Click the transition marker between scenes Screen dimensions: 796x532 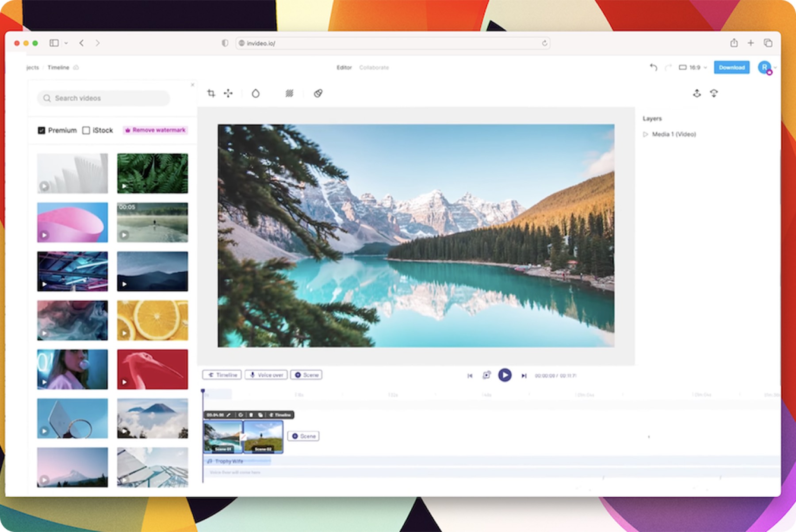[243, 437]
